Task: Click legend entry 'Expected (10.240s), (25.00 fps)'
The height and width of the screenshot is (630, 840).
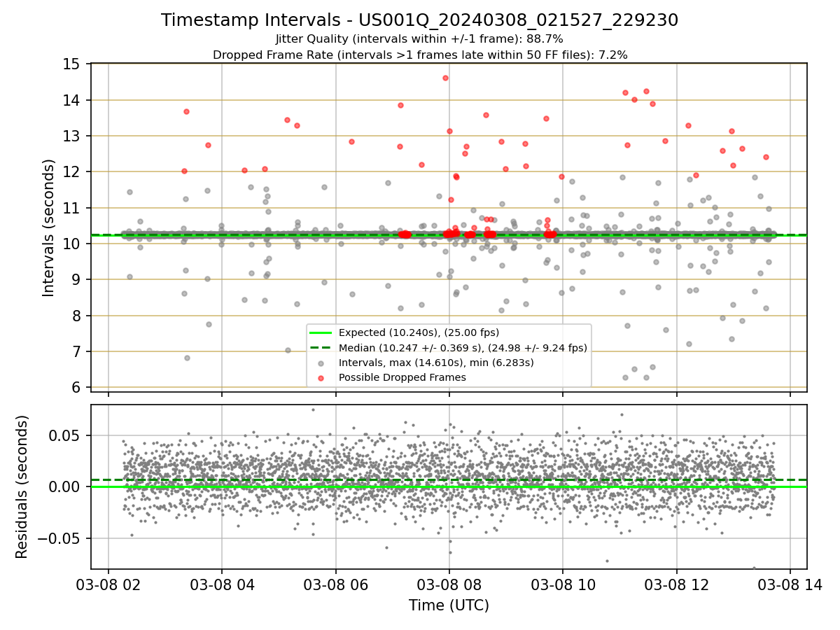Action: [419, 332]
